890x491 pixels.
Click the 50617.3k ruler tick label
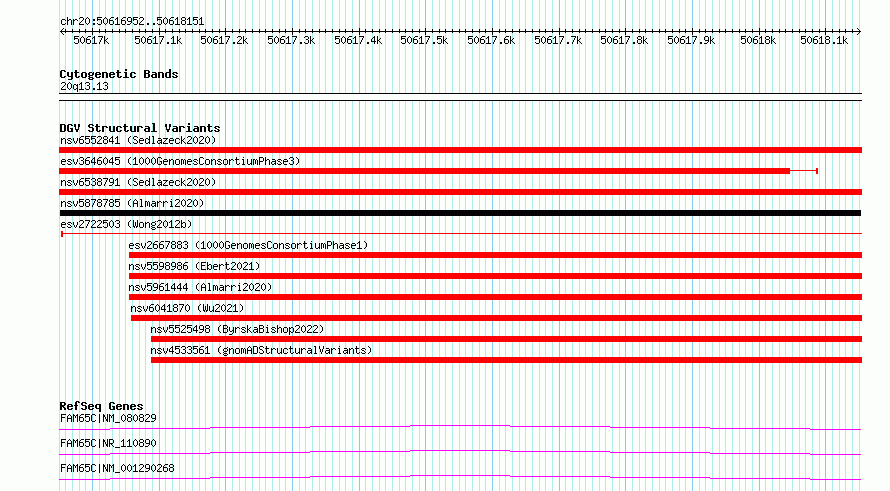point(291,41)
